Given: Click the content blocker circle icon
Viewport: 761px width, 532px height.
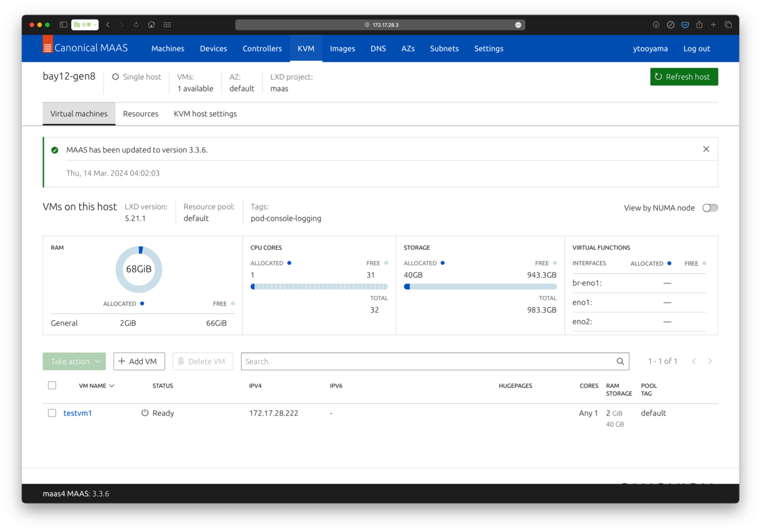Looking at the screenshot, I should pos(670,25).
